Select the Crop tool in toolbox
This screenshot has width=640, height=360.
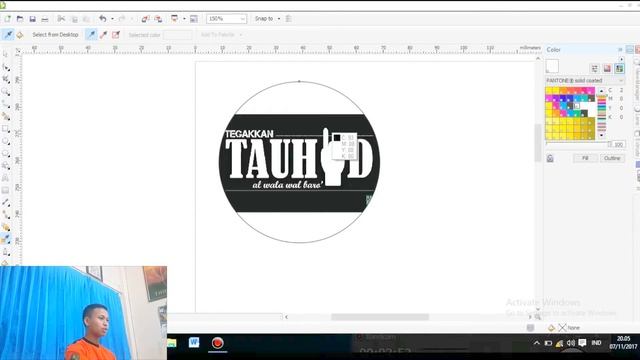pyautogui.click(x=6, y=79)
